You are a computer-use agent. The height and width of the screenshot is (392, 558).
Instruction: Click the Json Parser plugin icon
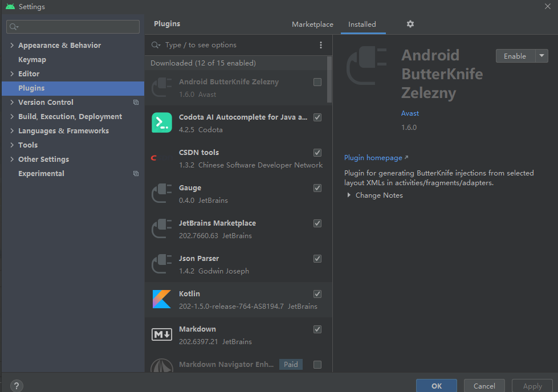click(162, 264)
